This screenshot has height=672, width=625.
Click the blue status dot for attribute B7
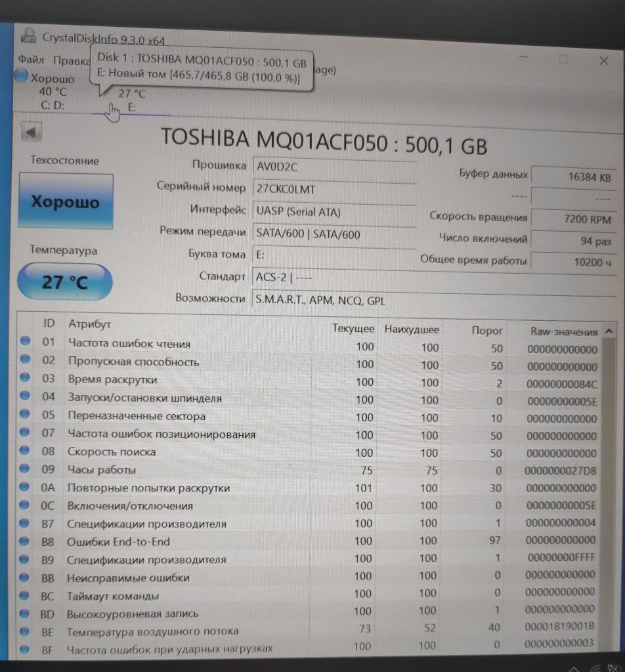click(x=24, y=523)
